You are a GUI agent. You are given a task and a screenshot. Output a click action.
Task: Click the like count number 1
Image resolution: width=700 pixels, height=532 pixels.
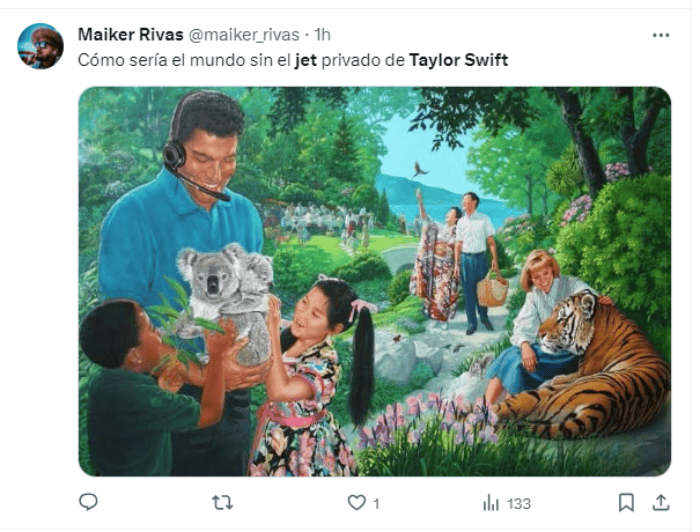[376, 503]
